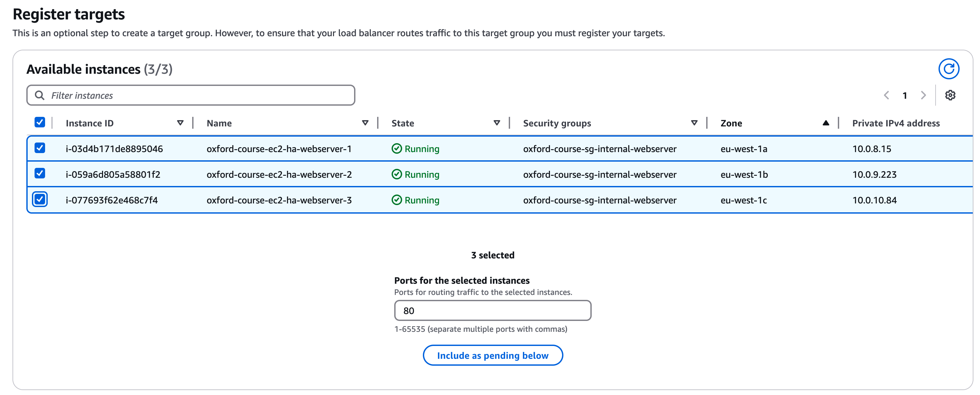
Task: Click the Running status icon for webserver-3
Action: [x=397, y=200]
